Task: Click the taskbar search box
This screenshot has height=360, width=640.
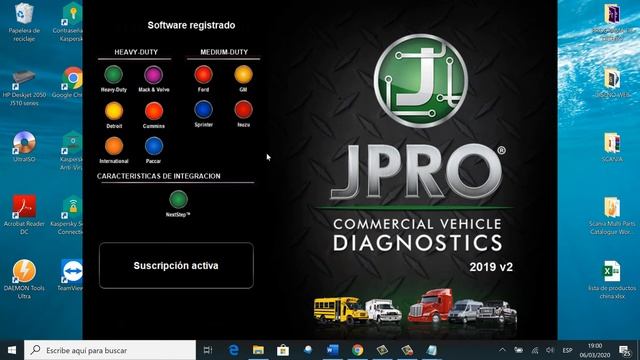Action: pyautogui.click(x=110, y=350)
